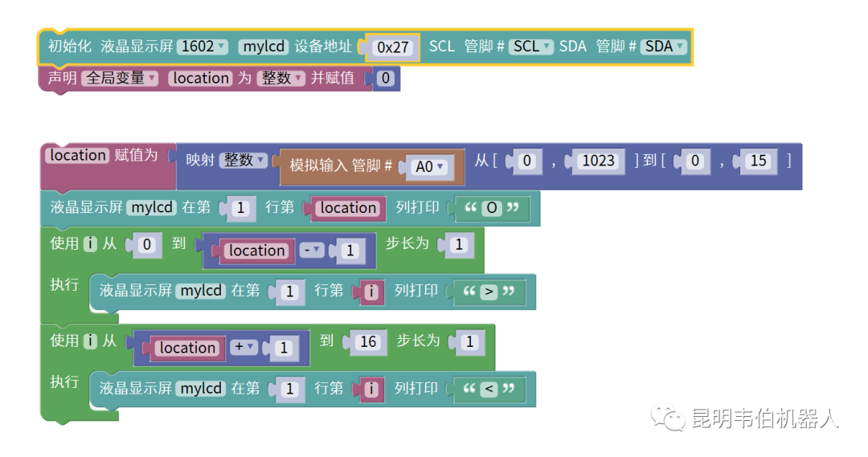Screen dimensions: 868x457
Task: Open the SDA pin dropdown
Action: [663, 47]
